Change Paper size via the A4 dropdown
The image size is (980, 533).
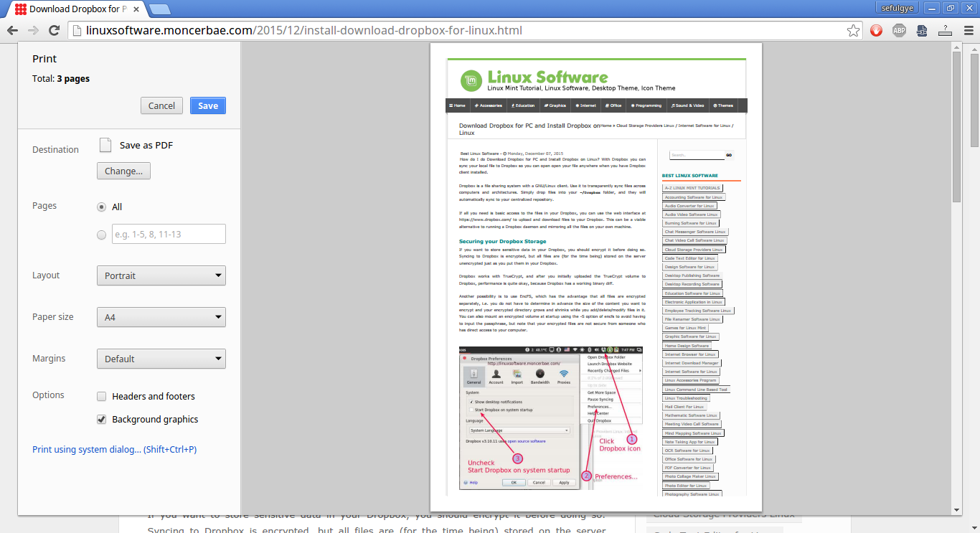click(161, 316)
